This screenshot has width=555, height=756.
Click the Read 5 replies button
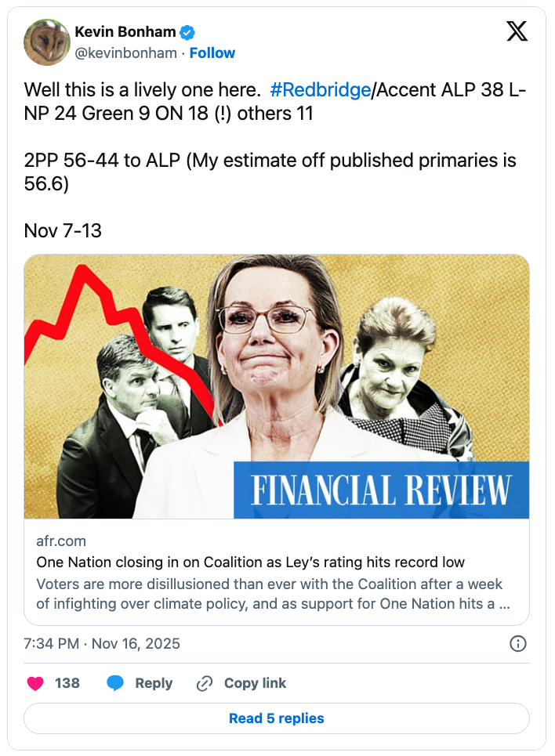click(277, 718)
